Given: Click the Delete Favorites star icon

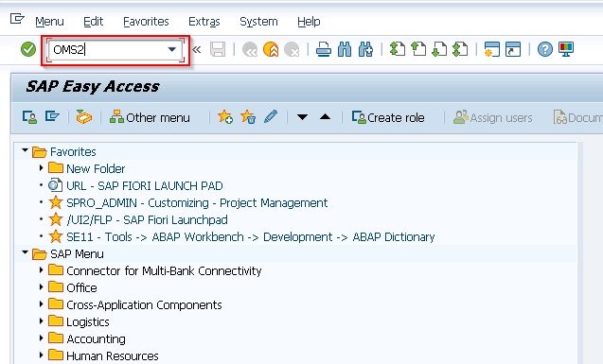Looking at the screenshot, I should pyautogui.click(x=248, y=116).
